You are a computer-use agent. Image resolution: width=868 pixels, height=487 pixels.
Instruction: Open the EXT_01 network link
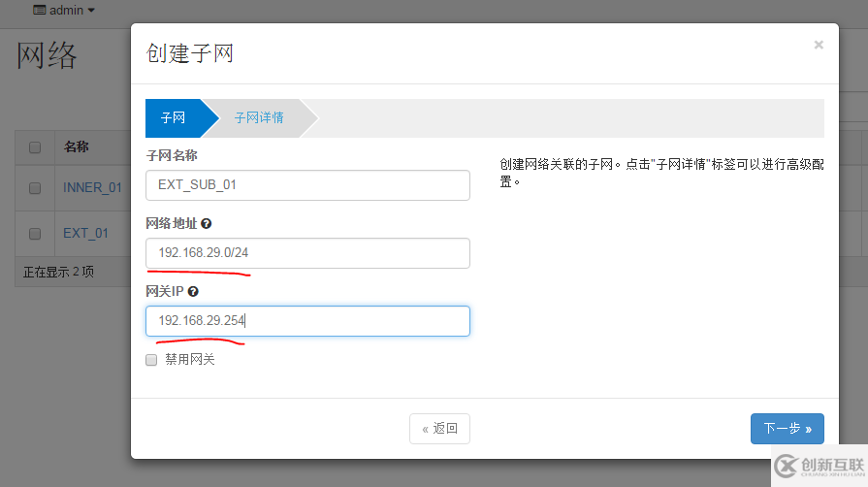(x=85, y=233)
